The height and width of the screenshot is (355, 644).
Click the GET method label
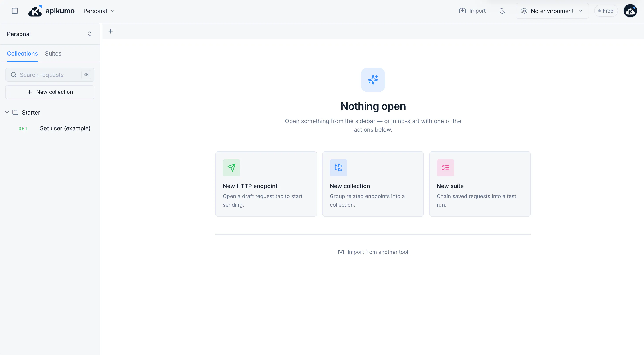[23, 129]
